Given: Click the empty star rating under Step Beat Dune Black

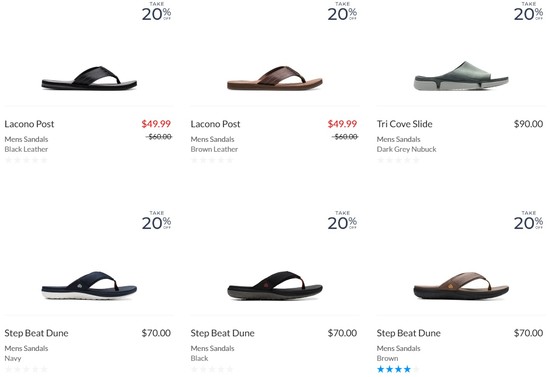Looking at the screenshot, I should [x=212, y=369].
